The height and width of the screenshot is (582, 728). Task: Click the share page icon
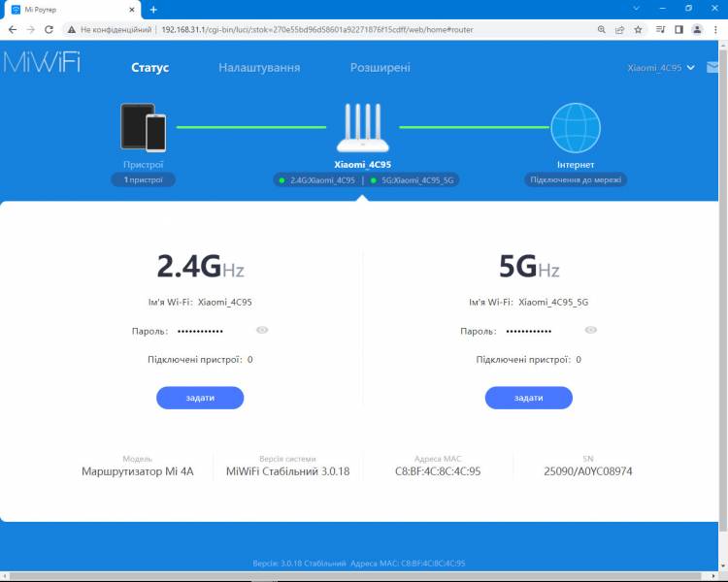pyautogui.click(x=619, y=30)
